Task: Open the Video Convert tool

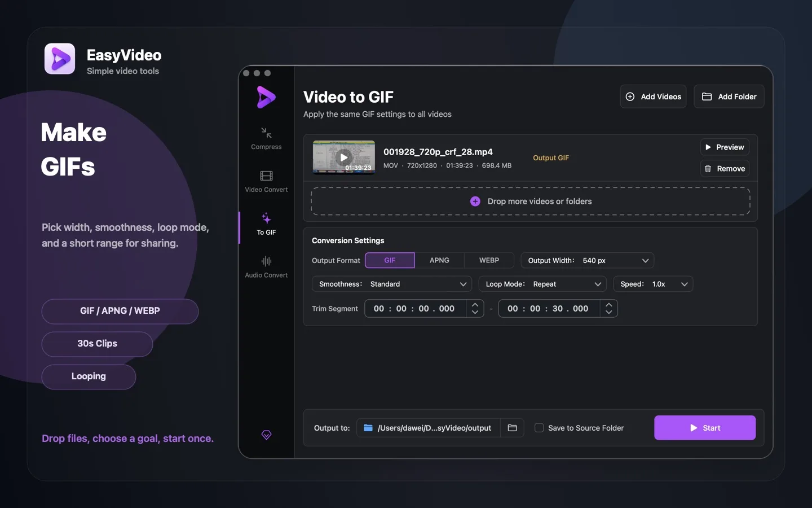Action: (266, 181)
